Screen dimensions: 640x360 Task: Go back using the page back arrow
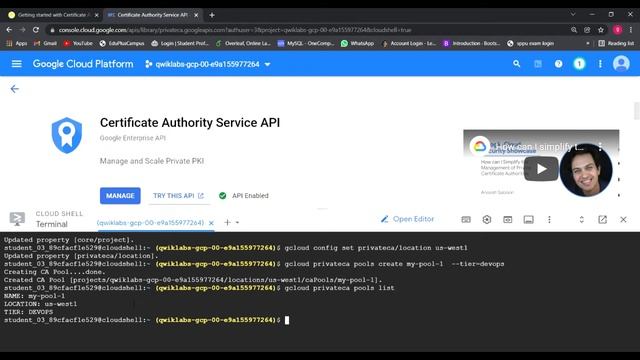[15, 89]
